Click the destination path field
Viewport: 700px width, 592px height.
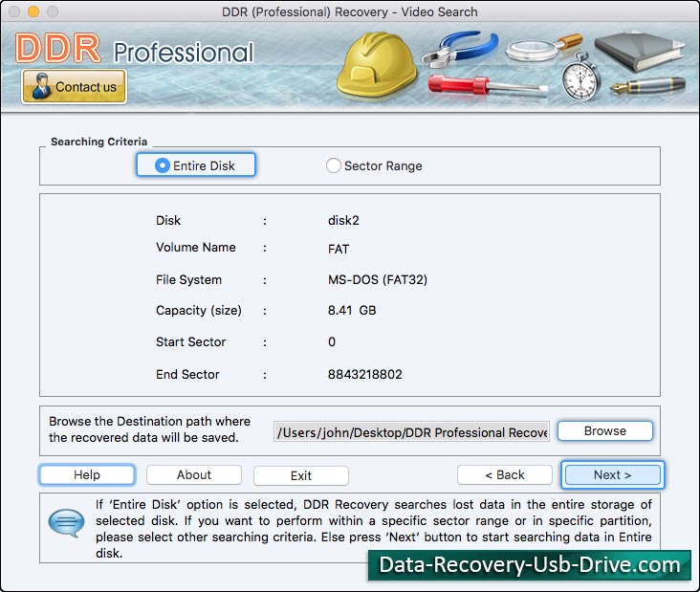pos(411,431)
